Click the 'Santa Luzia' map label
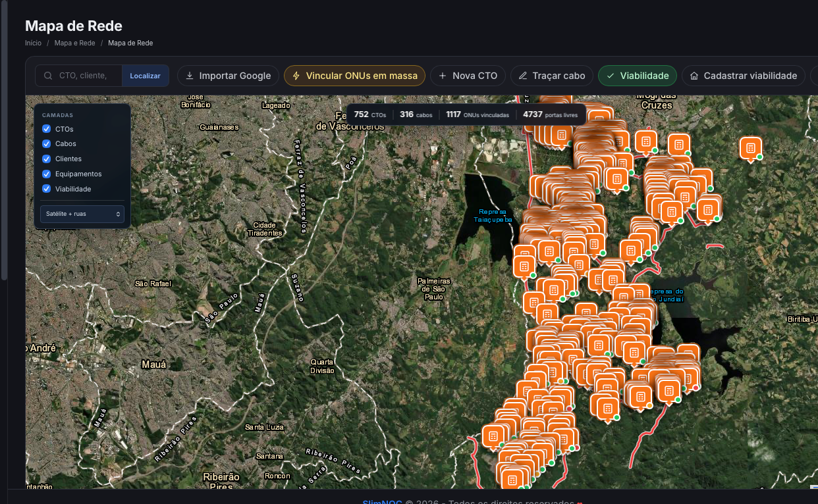 (265, 427)
